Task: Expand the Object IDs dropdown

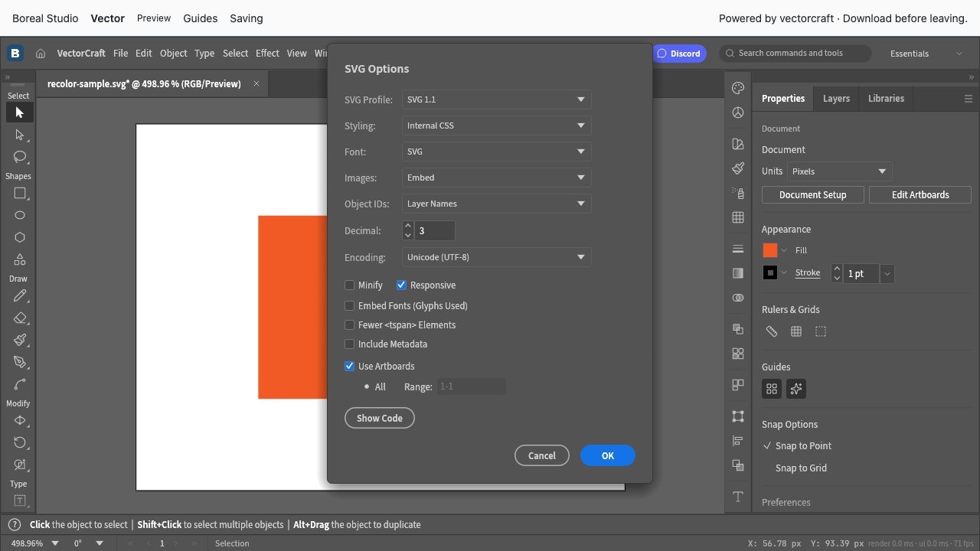Action: (497, 204)
